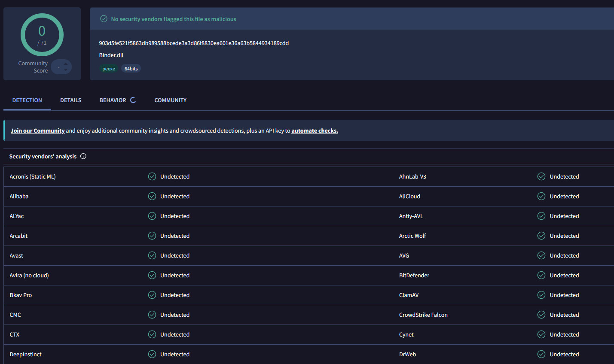The height and width of the screenshot is (364, 614).
Task: Open the Detection tab
Action: [x=27, y=100]
